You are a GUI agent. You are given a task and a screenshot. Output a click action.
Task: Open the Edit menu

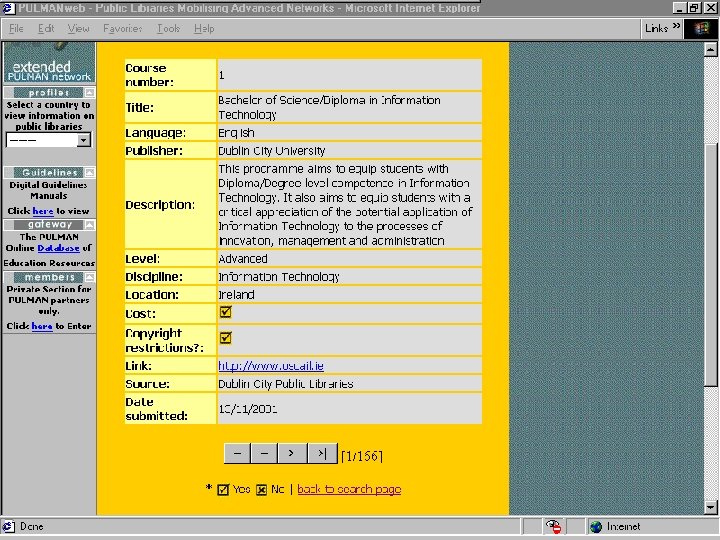(x=46, y=28)
